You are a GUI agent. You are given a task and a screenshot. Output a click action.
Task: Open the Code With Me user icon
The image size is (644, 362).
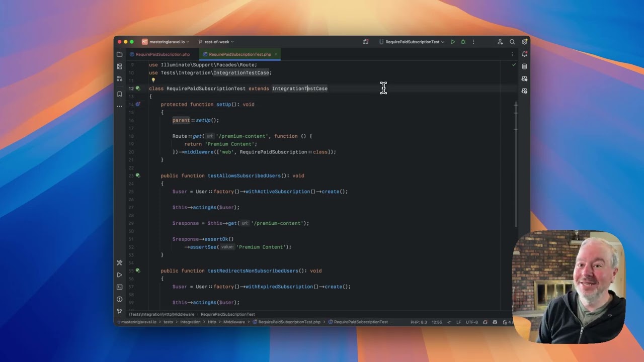pos(500,42)
